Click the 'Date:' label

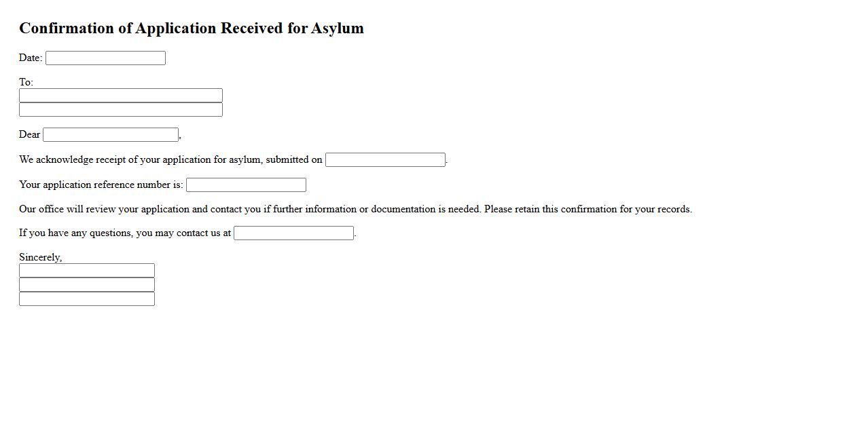[31, 58]
